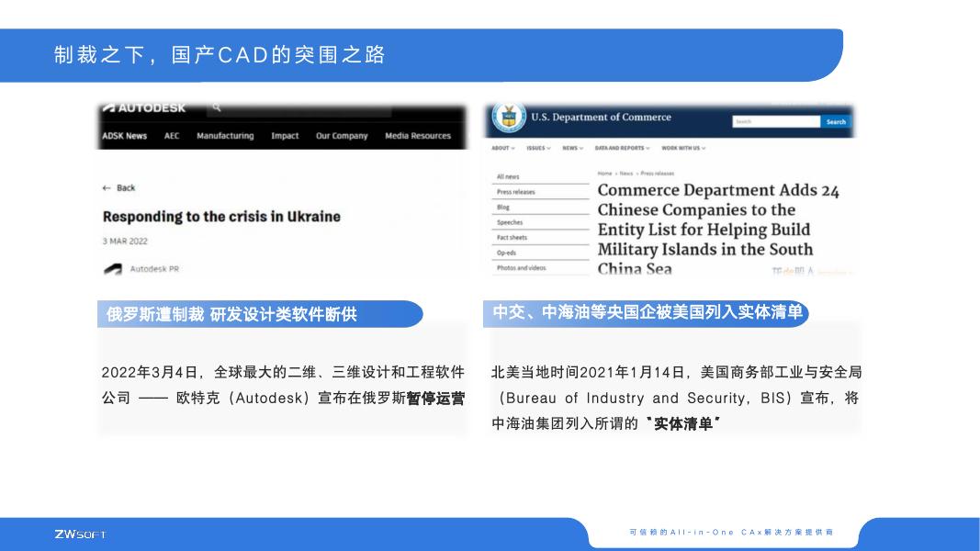This screenshot has height=551, width=980.
Task: Open AEC menu item
Action: pos(172,136)
